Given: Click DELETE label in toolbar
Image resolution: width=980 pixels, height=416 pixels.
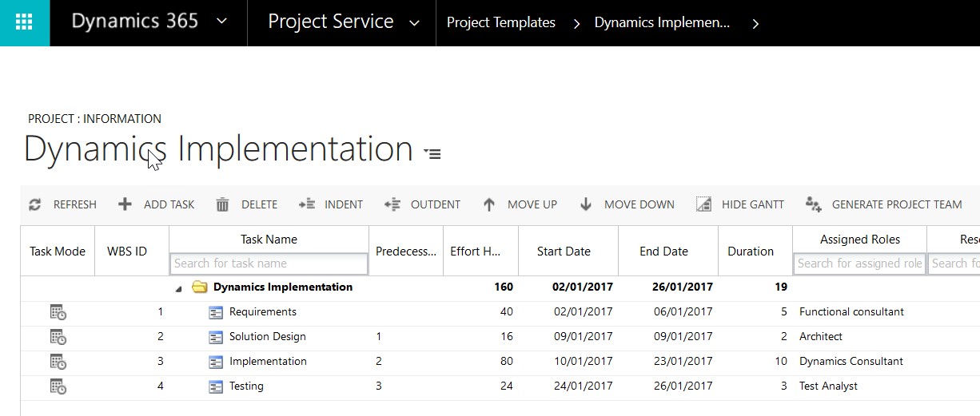Looking at the screenshot, I should pos(260,204).
